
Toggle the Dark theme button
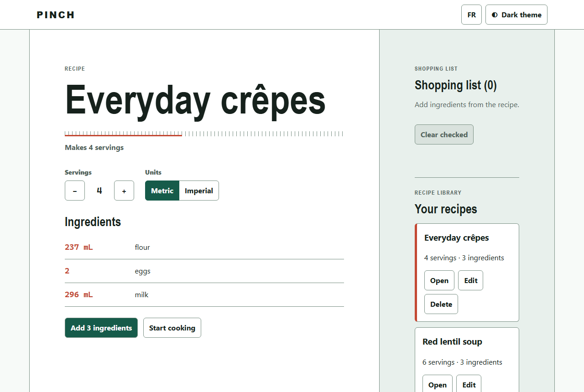(x=516, y=15)
